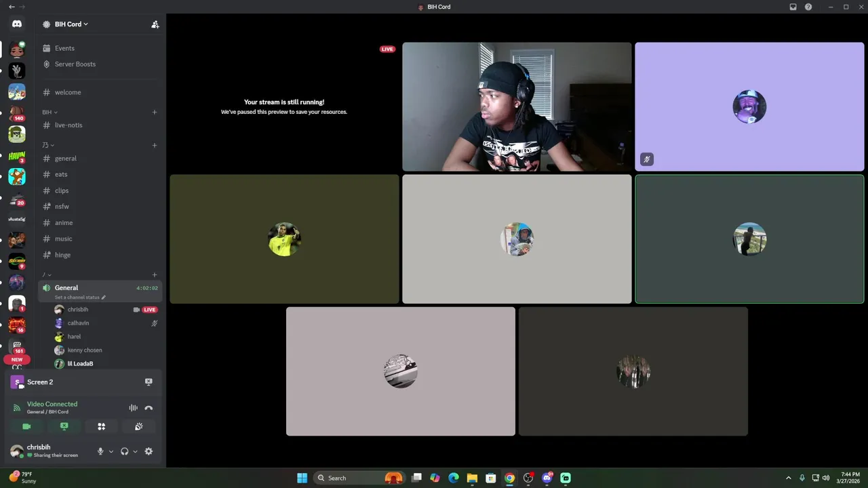The width and height of the screenshot is (868, 488).
Task: Open the soundboard icon
Action: click(x=138, y=426)
